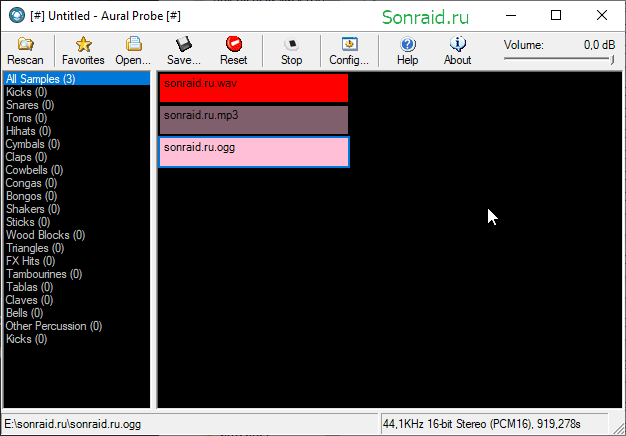Select the Triangles (0) category
The height and width of the screenshot is (436, 626).
(77, 248)
